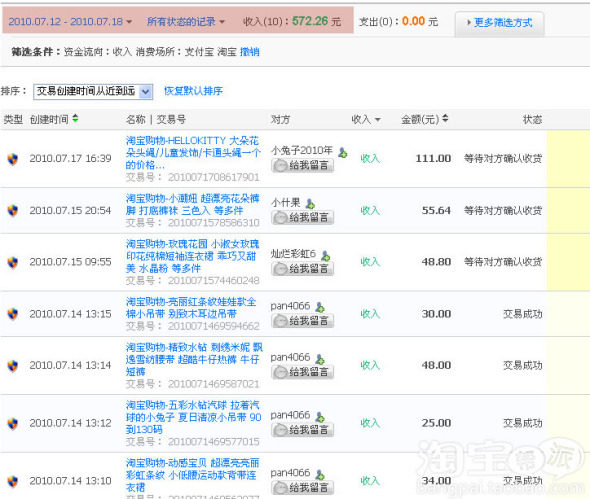Open the 所有状态的记录 status filter dropdown
The width and height of the screenshot is (590, 499).
(186, 21)
